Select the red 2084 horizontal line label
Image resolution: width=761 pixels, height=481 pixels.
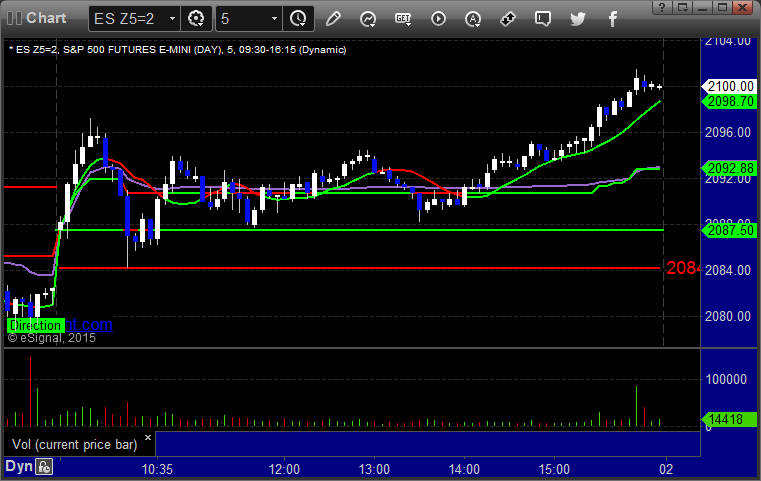pos(683,268)
